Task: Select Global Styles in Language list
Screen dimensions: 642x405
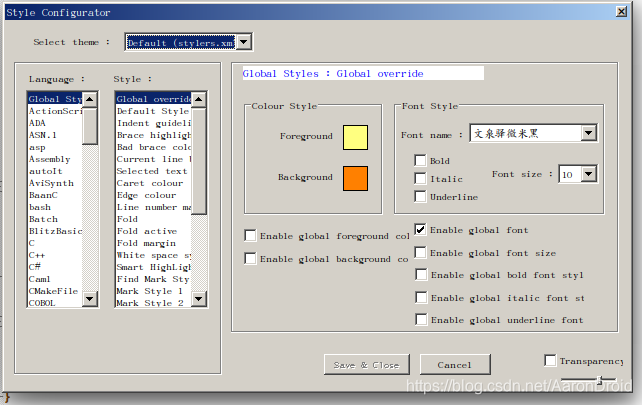Action: (x=55, y=99)
